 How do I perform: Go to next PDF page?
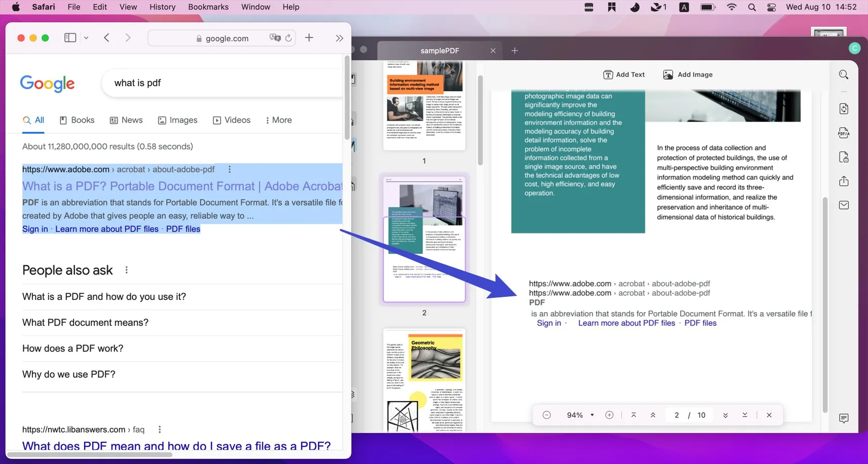pos(726,415)
